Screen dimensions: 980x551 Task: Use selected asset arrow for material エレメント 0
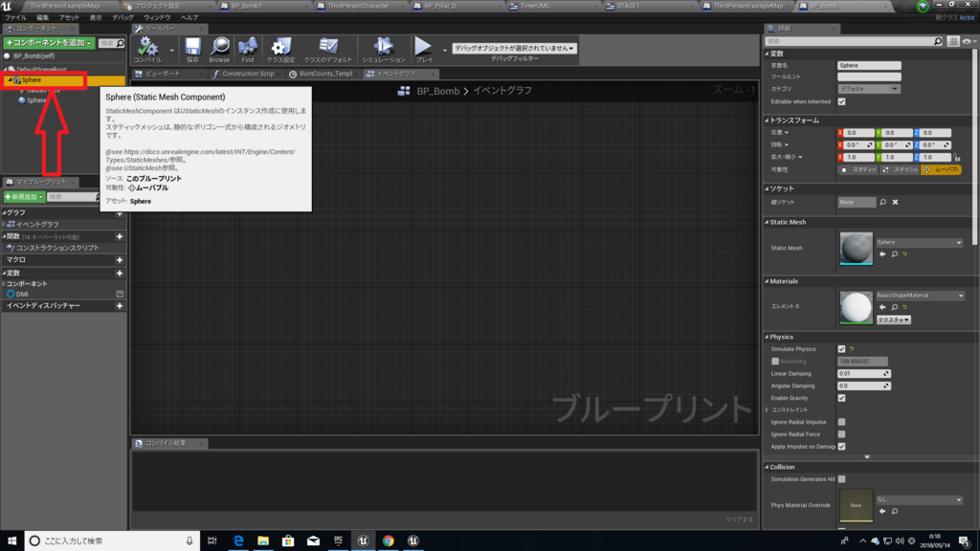pos(882,307)
